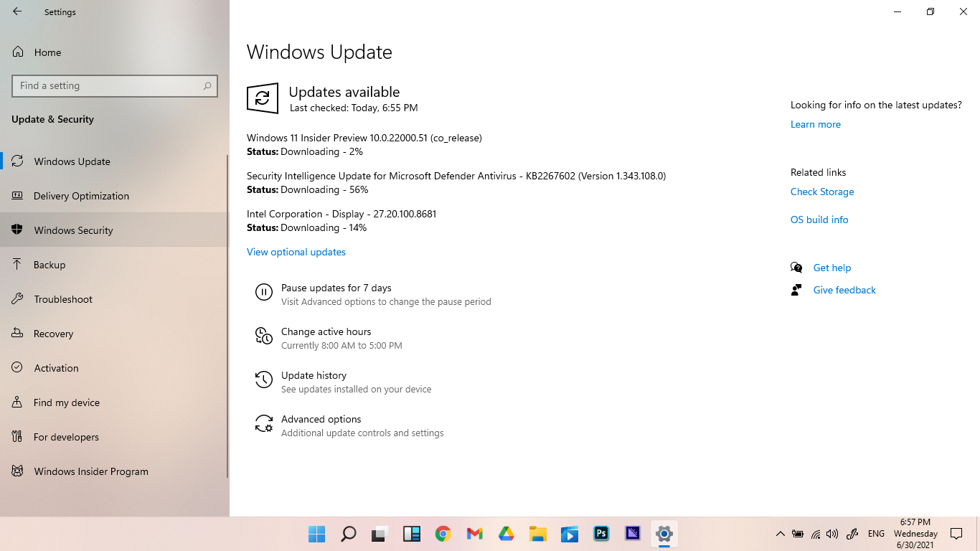The width and height of the screenshot is (980, 551).
Task: Click the Activation checkmark icon
Action: pyautogui.click(x=18, y=368)
